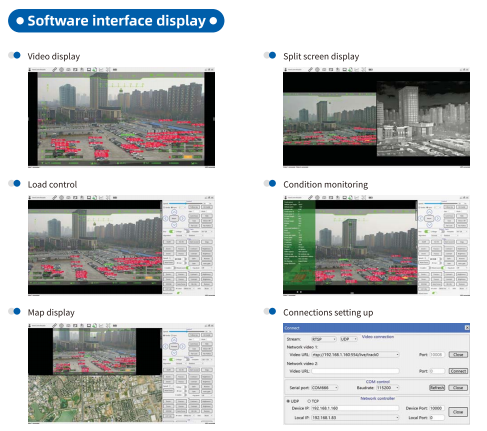Click the empty Network video 2 URL field
The image size is (487, 431).
tap(355, 371)
